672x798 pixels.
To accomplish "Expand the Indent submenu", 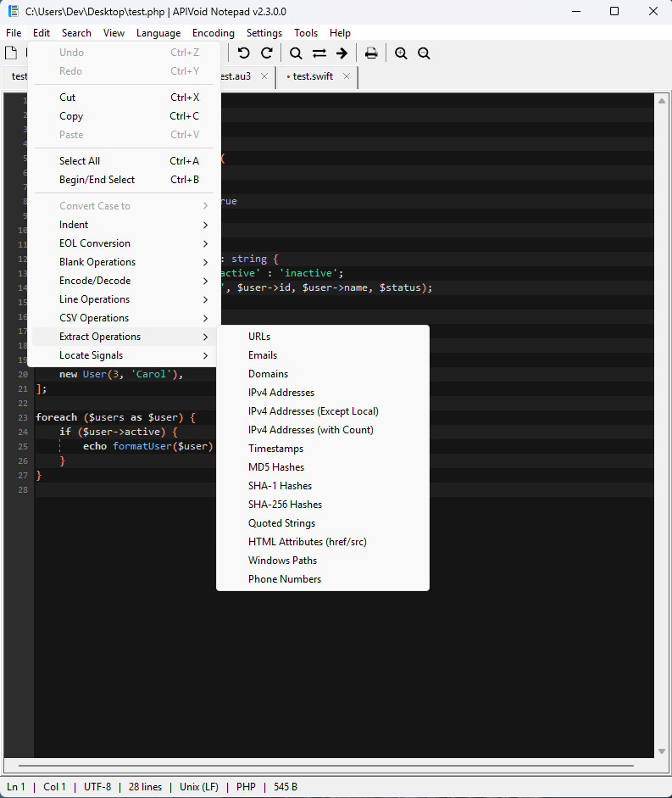I will pos(124,225).
